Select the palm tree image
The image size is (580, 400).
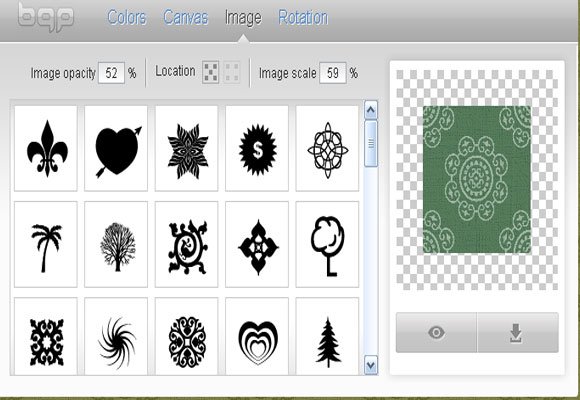point(46,244)
